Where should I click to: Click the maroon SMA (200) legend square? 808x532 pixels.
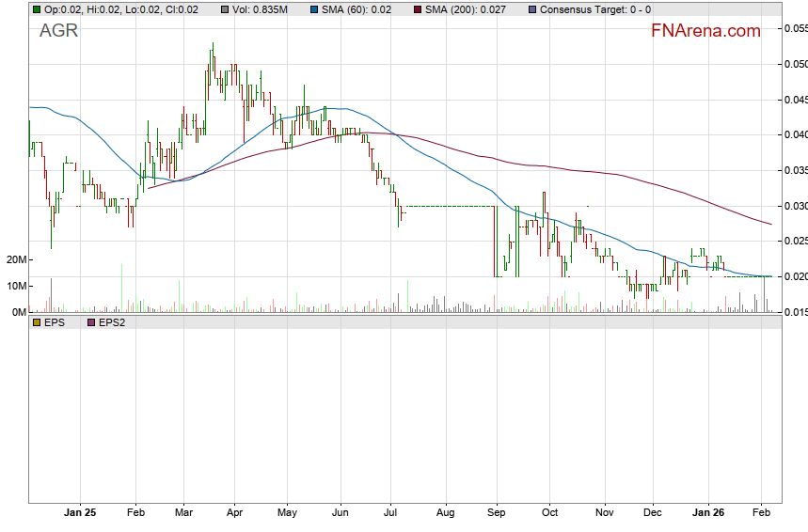[418, 9]
